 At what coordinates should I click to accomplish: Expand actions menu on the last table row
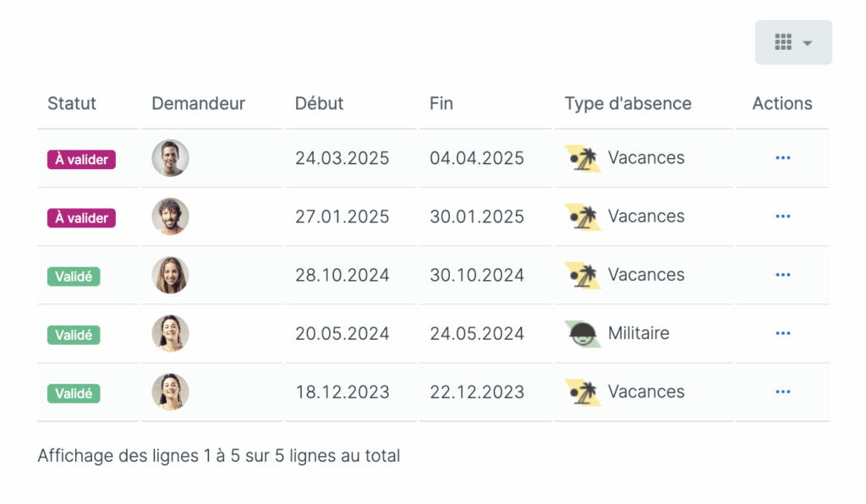click(781, 392)
